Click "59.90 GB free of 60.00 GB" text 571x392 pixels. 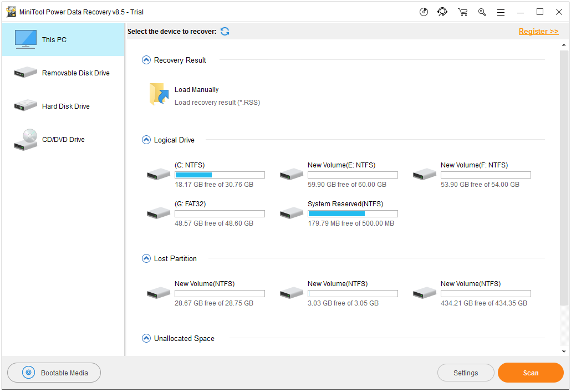point(346,185)
